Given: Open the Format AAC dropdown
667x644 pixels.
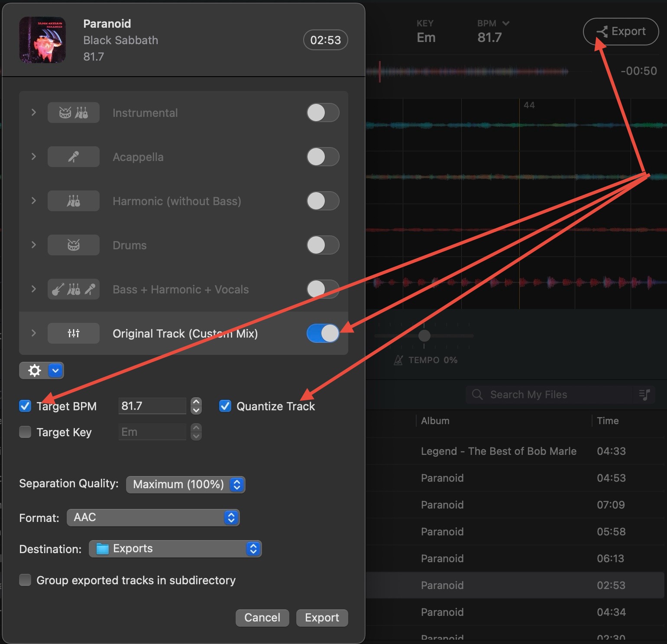Looking at the screenshot, I should click(153, 518).
